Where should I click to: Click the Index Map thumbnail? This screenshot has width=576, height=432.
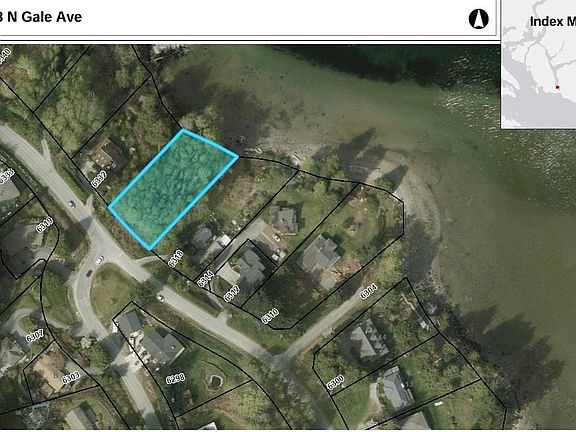pos(539,64)
